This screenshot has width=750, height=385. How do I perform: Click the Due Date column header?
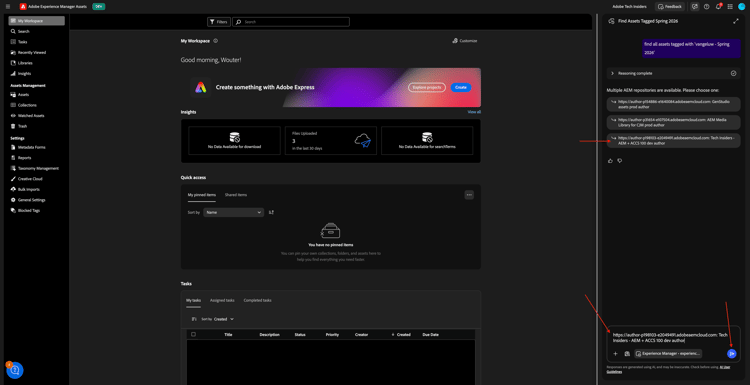tap(430, 335)
